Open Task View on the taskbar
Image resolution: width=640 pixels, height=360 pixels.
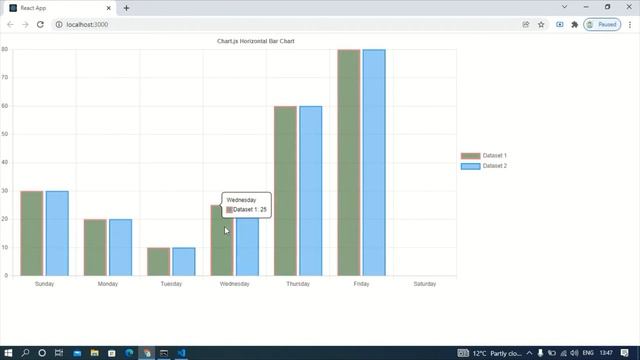pyautogui.click(x=59, y=353)
